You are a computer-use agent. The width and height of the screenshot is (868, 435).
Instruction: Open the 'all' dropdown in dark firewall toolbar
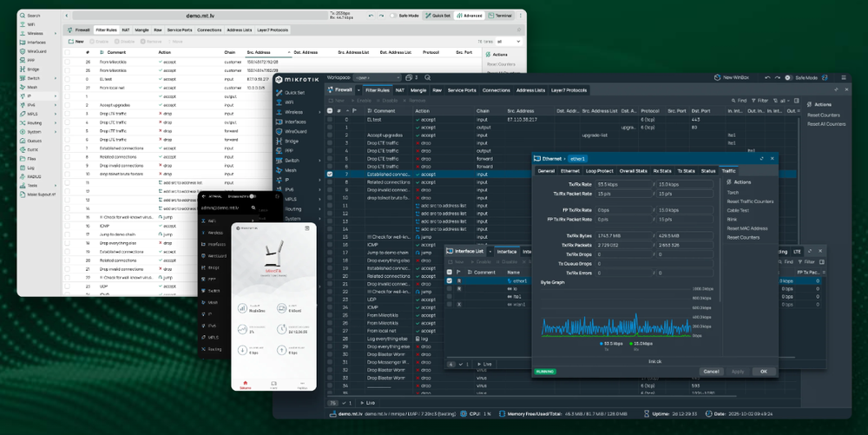click(783, 101)
